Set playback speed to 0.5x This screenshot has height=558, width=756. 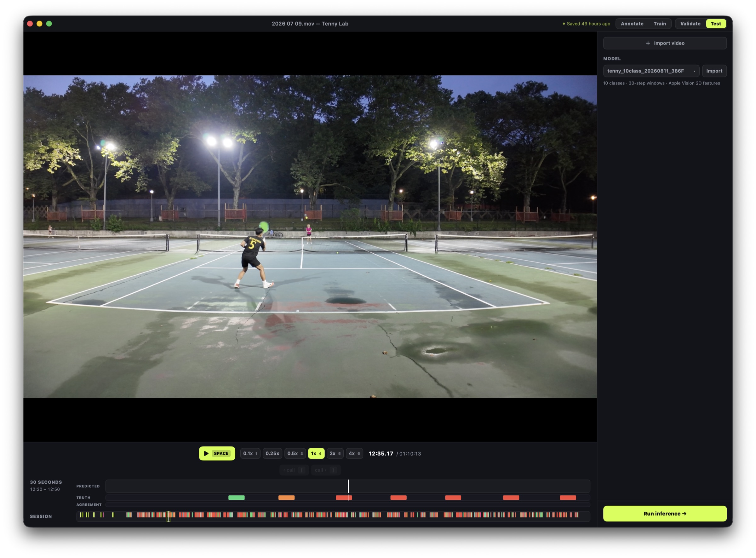pos(295,453)
